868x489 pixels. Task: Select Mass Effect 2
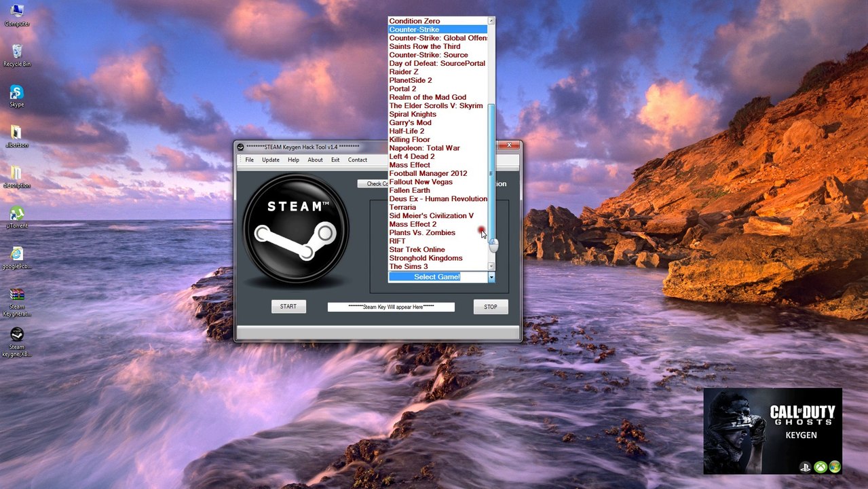point(438,224)
